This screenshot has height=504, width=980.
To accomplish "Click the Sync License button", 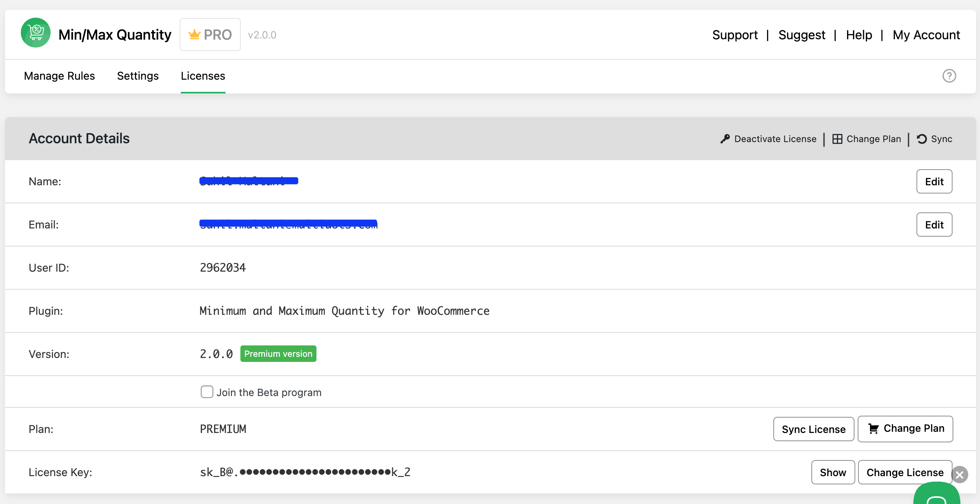I will (813, 427).
